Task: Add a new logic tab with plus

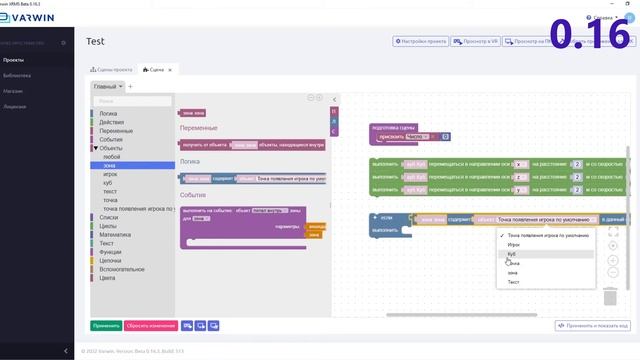Action: tap(130, 86)
